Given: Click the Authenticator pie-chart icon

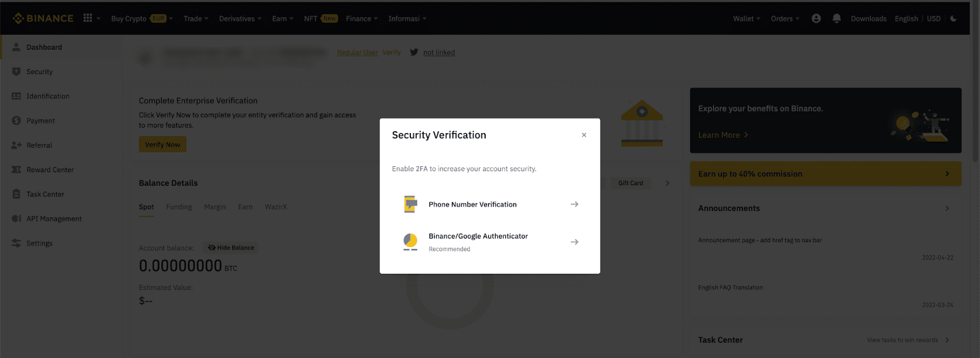Looking at the screenshot, I should coord(410,242).
